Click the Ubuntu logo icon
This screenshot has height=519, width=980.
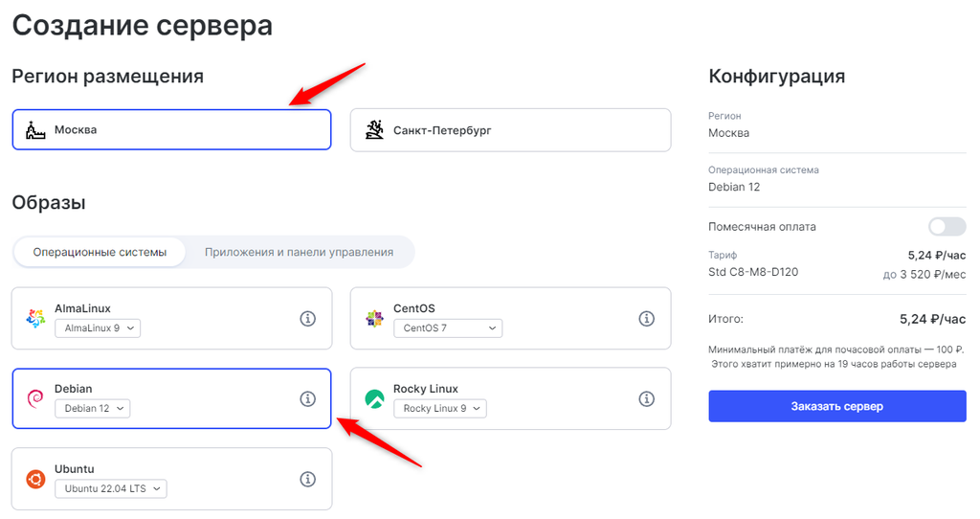(x=35, y=479)
